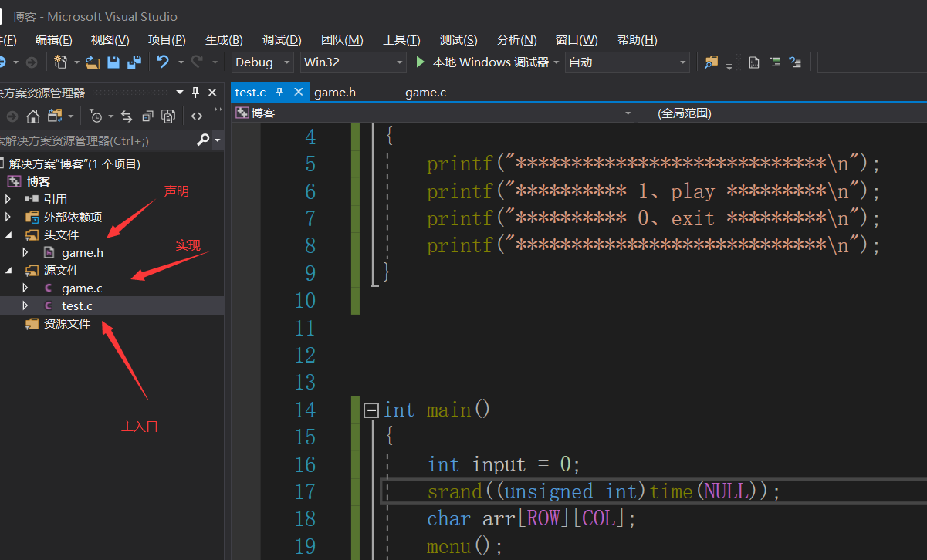927x560 pixels.
Task: Click the Switch Views icon in Solution Explorer
Action: [x=55, y=116]
